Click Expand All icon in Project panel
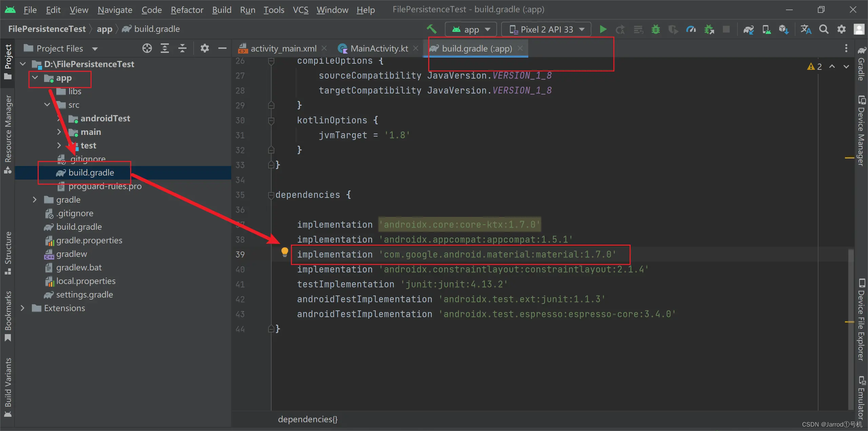Screen dimensions: 868x431 164,48
